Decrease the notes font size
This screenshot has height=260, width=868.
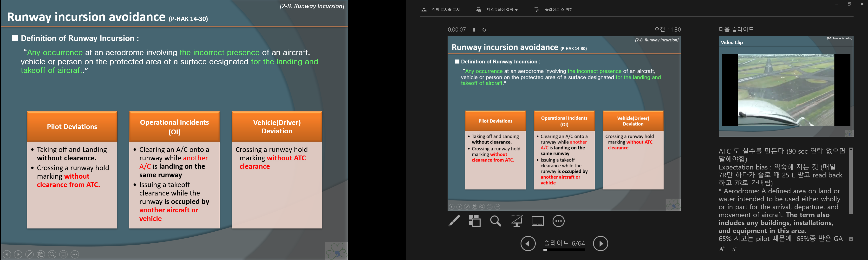coord(734,249)
